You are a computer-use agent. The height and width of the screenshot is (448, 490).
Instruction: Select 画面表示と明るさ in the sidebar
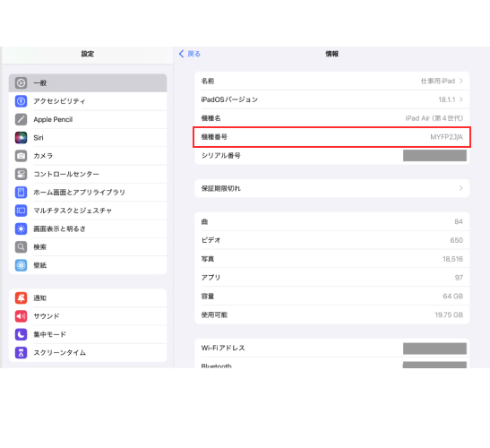(x=88, y=228)
